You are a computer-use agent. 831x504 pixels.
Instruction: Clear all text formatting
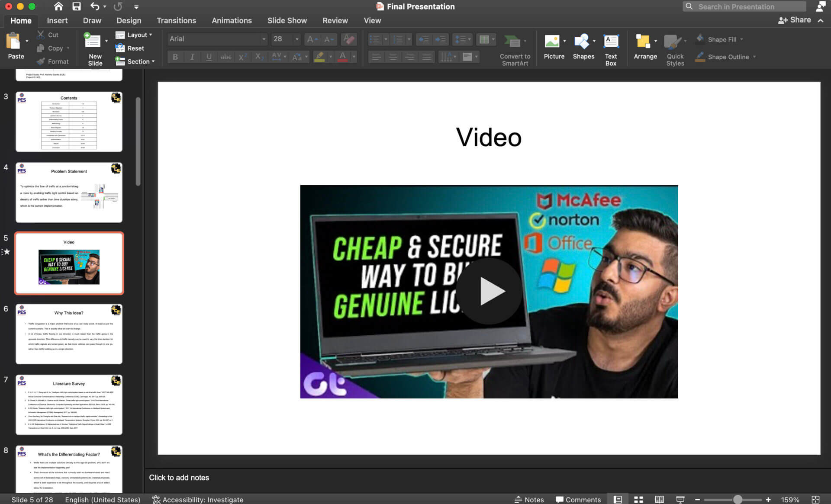click(349, 39)
